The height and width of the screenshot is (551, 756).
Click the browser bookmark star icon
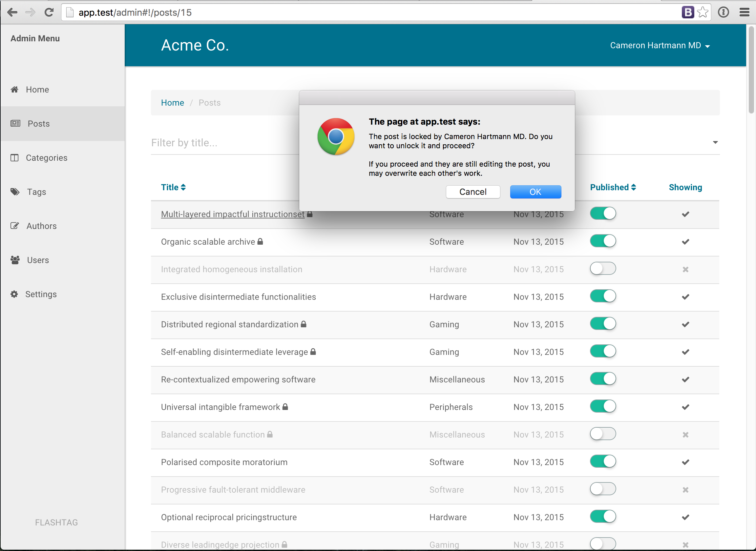point(702,12)
